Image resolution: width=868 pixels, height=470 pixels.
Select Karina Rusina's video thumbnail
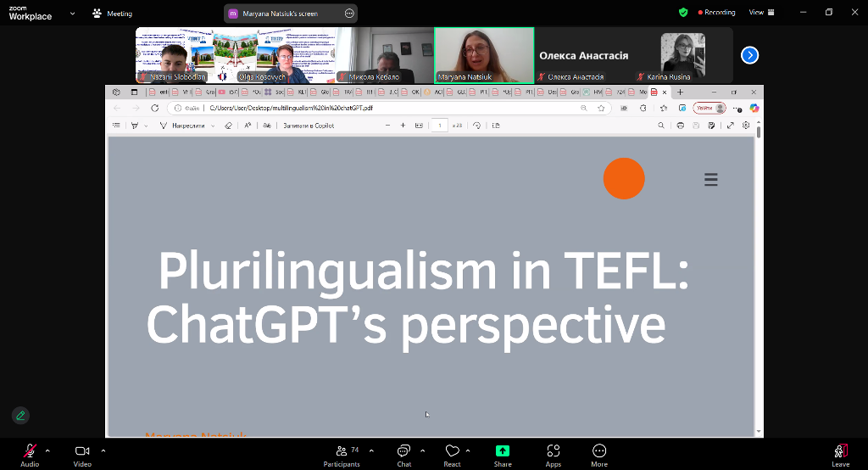point(682,55)
